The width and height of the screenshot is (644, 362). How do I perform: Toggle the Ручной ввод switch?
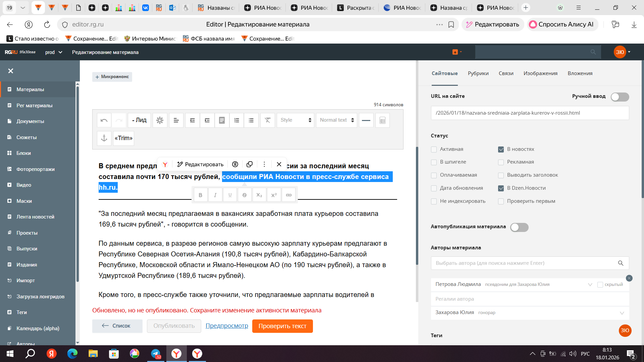click(x=620, y=97)
